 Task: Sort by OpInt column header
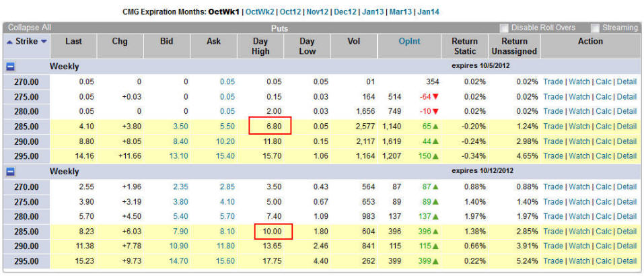click(x=409, y=42)
